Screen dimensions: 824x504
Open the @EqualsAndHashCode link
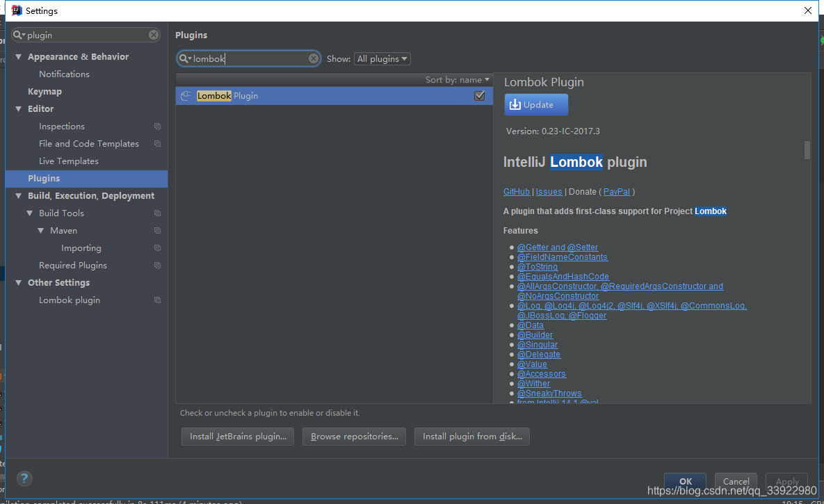[x=563, y=277]
